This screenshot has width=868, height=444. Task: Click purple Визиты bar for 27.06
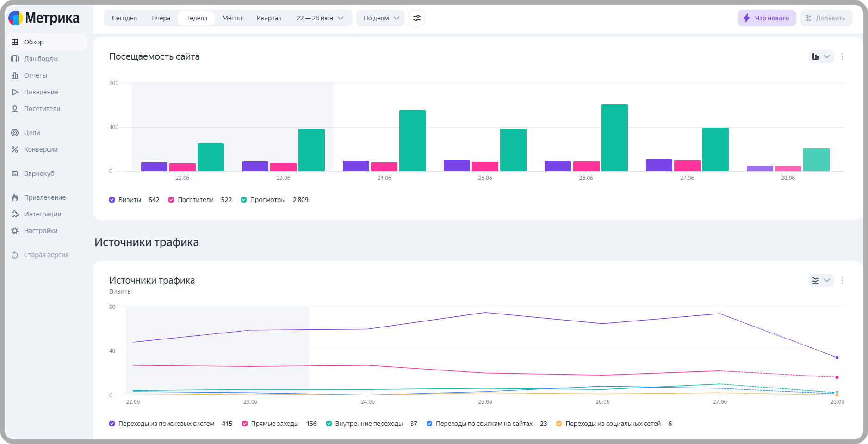(x=659, y=165)
